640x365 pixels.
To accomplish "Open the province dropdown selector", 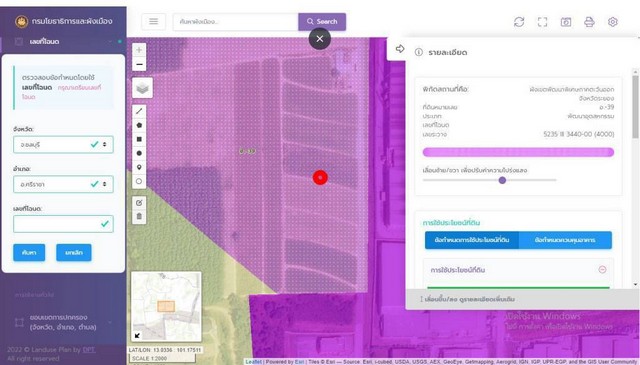I will 63,145.
